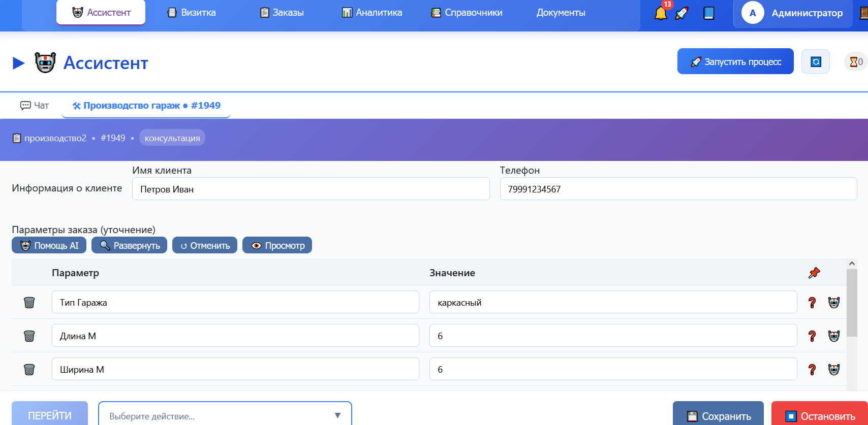Open the Ассистент navigation tab
Screen dimensions: 868x425
(101, 12)
